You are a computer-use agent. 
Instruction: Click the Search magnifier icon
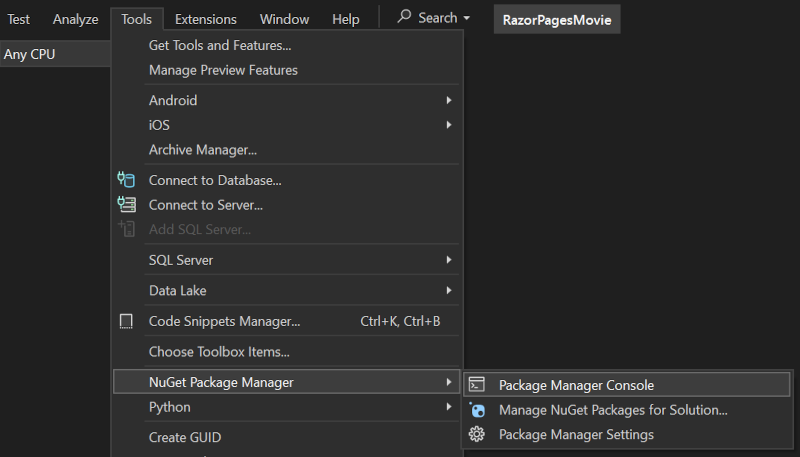(x=404, y=17)
